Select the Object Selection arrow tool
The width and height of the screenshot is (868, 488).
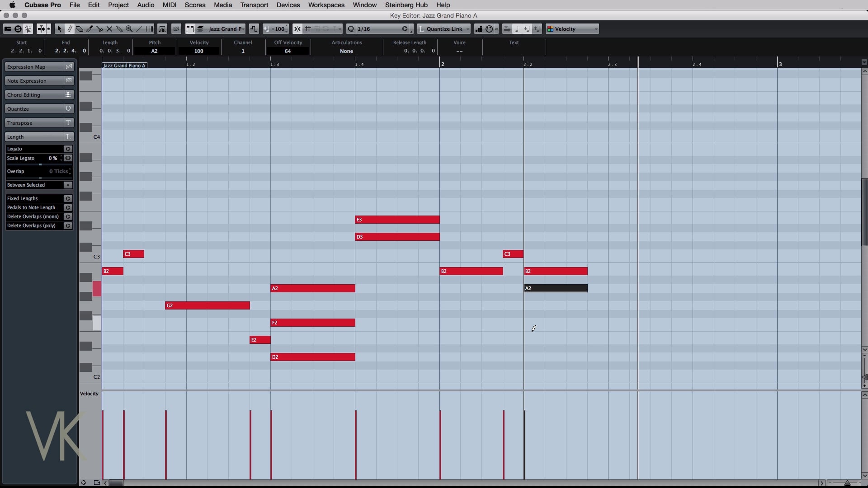59,29
